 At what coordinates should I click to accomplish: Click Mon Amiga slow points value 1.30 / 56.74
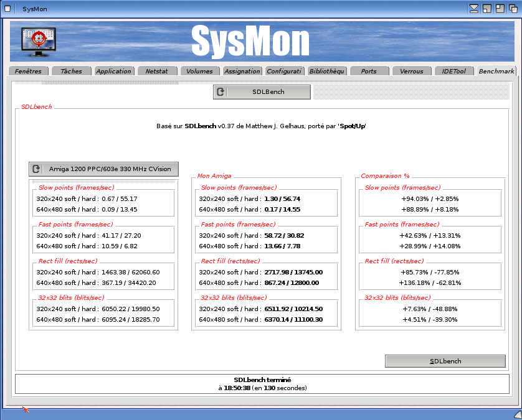point(282,199)
